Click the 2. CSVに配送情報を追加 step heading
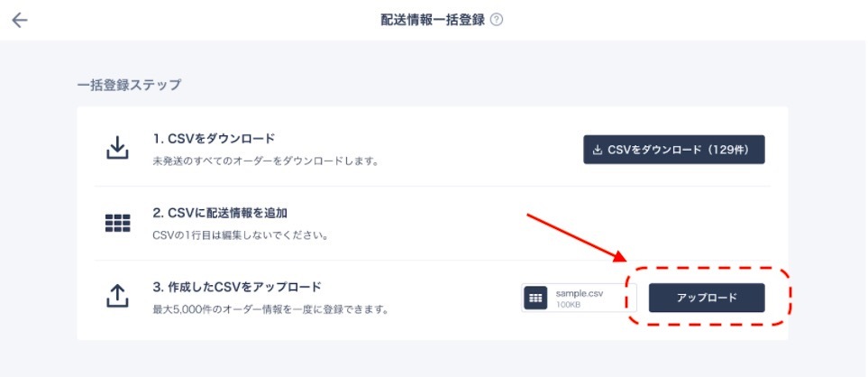This screenshot has height=377, width=868. click(x=220, y=213)
